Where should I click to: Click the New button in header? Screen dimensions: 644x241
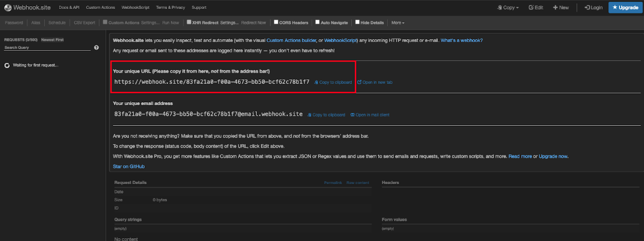(561, 7)
